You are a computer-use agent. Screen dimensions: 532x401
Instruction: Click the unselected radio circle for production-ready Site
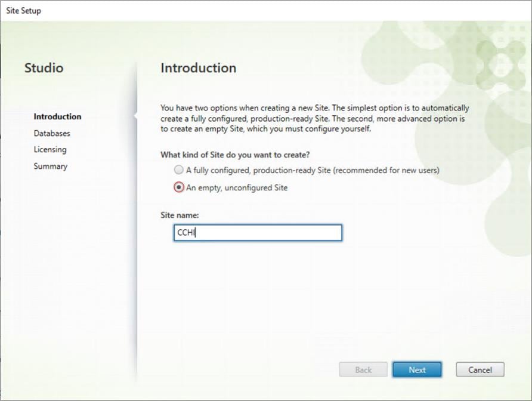[x=178, y=169]
